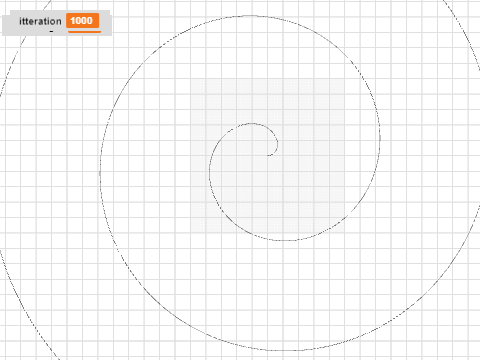
Task: Click the orange 1000 value box
Action: click(x=82, y=21)
